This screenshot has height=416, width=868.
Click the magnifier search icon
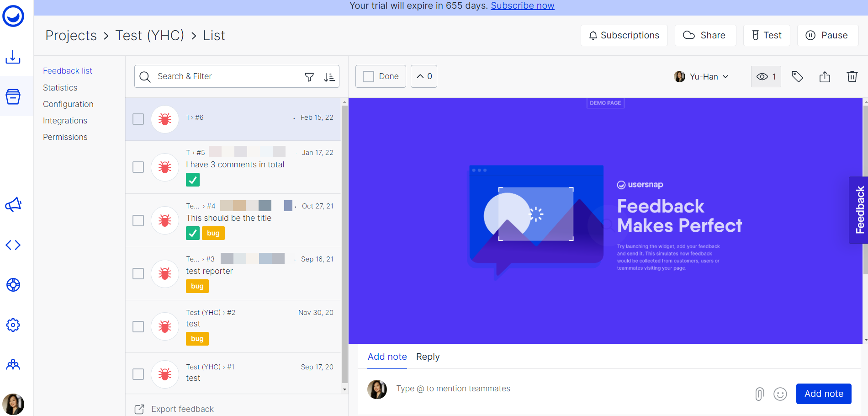tap(145, 77)
